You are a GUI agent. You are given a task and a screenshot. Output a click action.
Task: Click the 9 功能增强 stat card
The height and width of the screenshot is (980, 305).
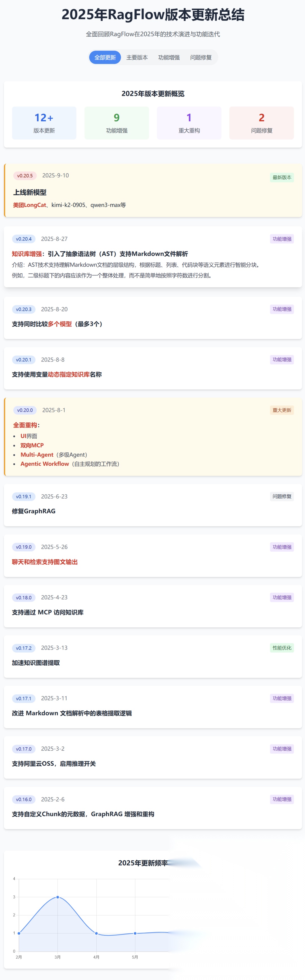117,123
